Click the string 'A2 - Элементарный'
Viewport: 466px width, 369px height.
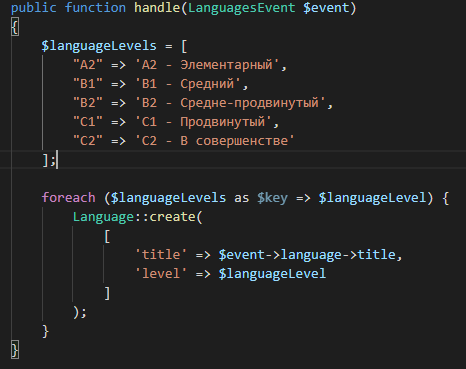click(x=207, y=65)
